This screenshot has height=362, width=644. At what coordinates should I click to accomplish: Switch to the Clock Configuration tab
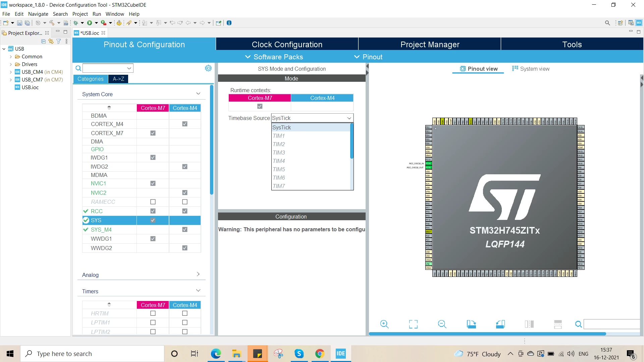click(x=287, y=45)
